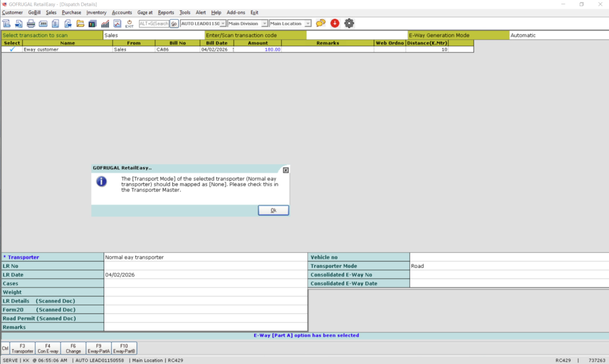
Task: Click the F3 Transporter button
Action: pyautogui.click(x=22, y=348)
